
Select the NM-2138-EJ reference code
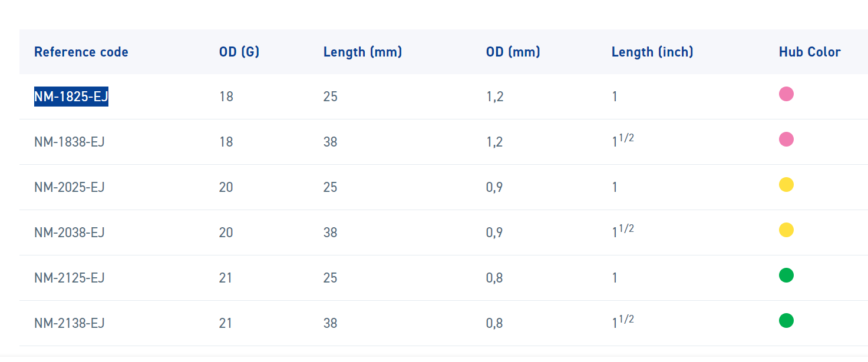pos(70,323)
